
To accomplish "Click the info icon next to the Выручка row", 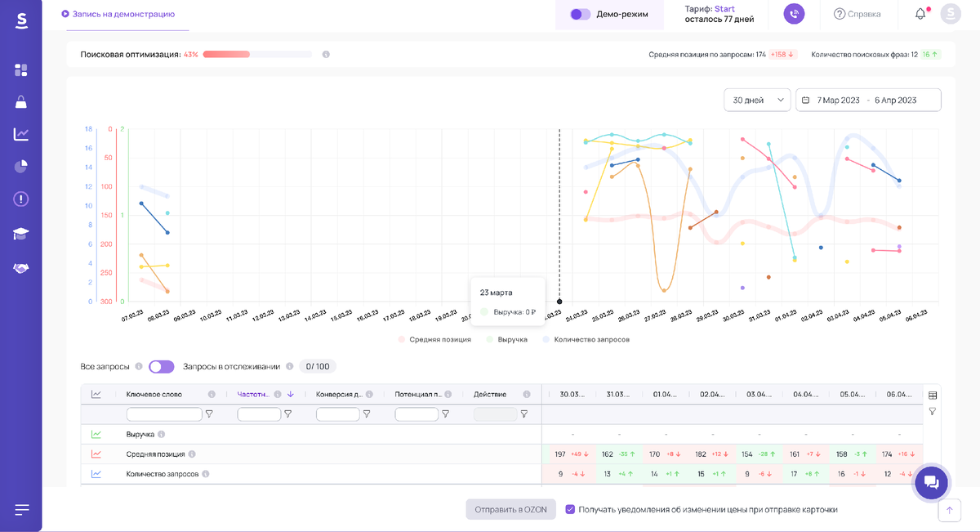I will (161, 435).
